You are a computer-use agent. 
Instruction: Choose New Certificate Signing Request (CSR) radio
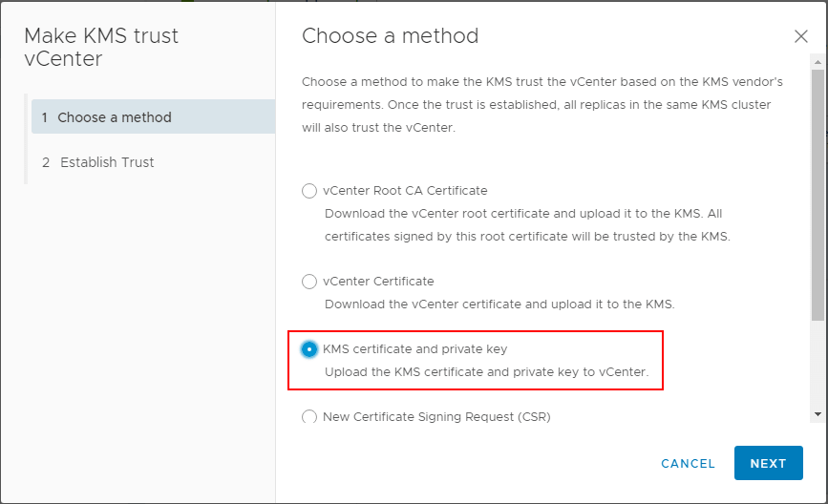[308, 416]
